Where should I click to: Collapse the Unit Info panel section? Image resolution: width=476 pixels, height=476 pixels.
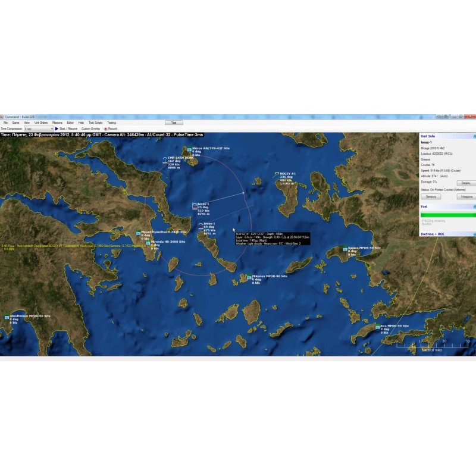click(474, 136)
